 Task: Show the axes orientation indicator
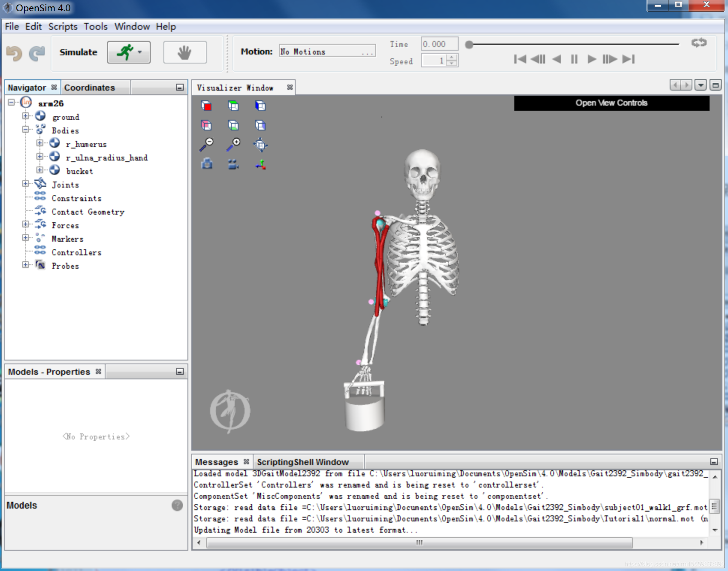coord(261,164)
